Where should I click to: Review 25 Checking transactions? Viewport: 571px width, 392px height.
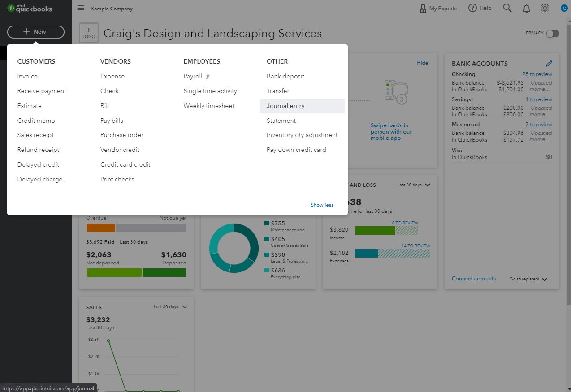click(537, 74)
